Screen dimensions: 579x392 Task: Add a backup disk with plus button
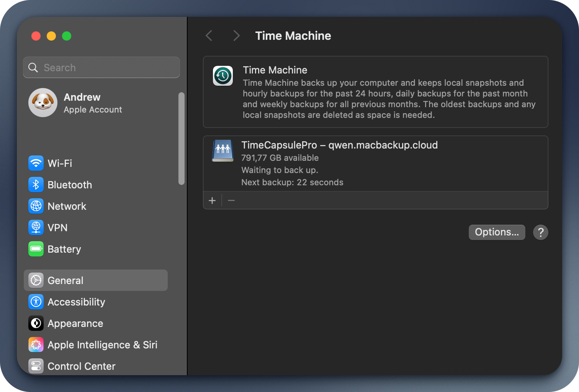coord(212,201)
